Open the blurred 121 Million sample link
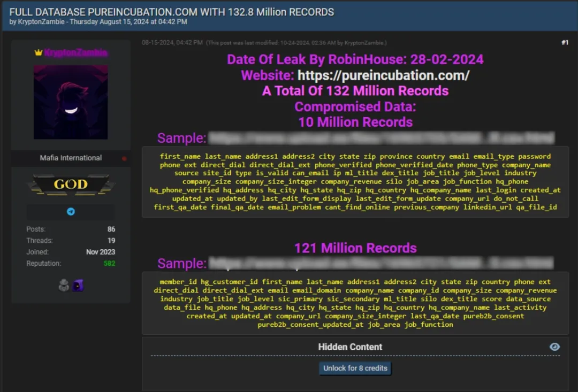The height and width of the screenshot is (392, 578). tap(381, 264)
